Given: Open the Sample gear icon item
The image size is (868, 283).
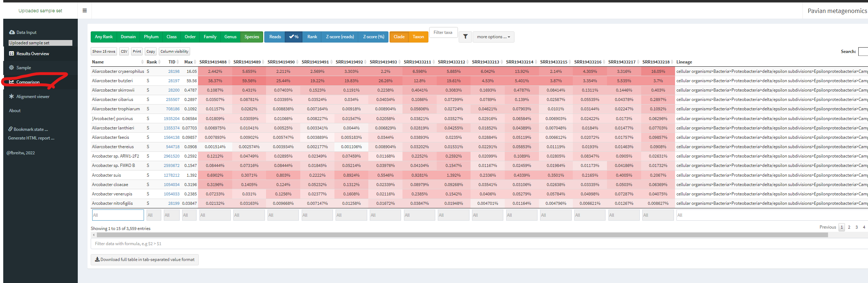Looking at the screenshot, I should point(12,68).
